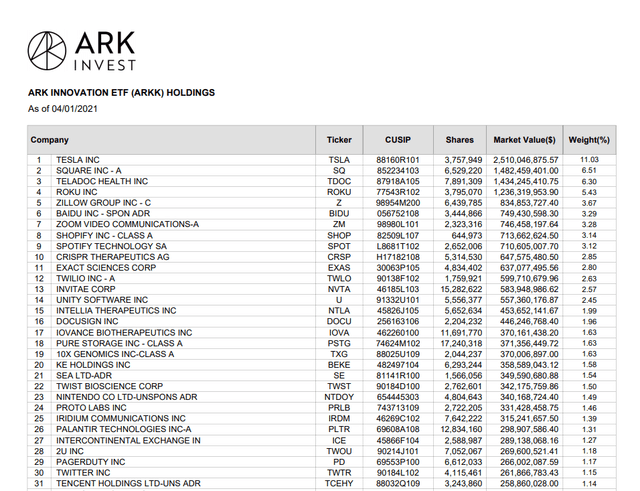
Task: Click the ARK Invest logo
Action: pyautogui.click(x=82, y=51)
